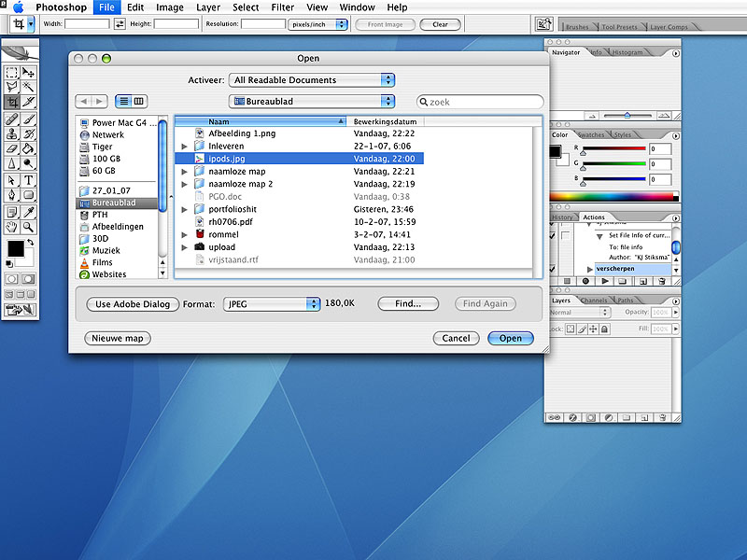Open the Filter menu

282,7
